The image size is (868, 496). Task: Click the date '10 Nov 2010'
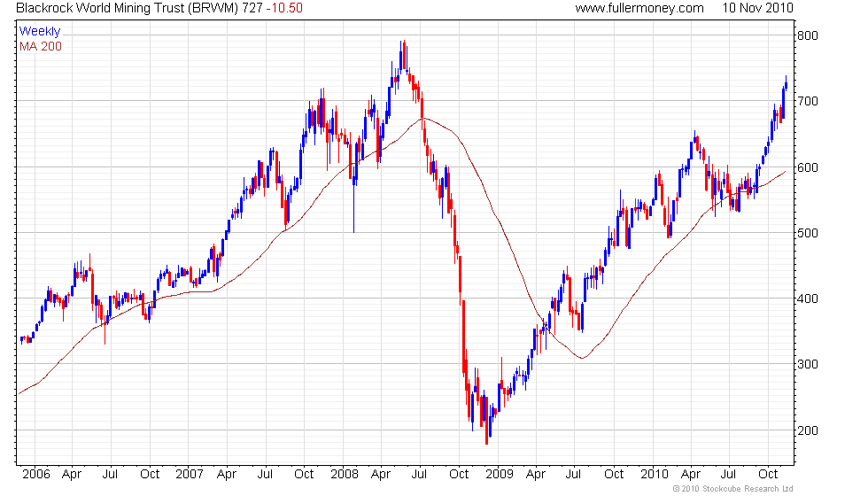coord(757,8)
